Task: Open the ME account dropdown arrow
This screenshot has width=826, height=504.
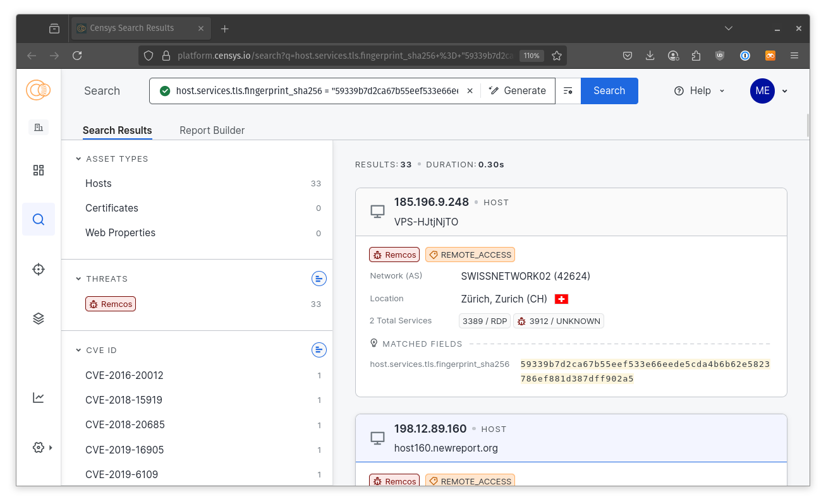Action: (x=785, y=91)
